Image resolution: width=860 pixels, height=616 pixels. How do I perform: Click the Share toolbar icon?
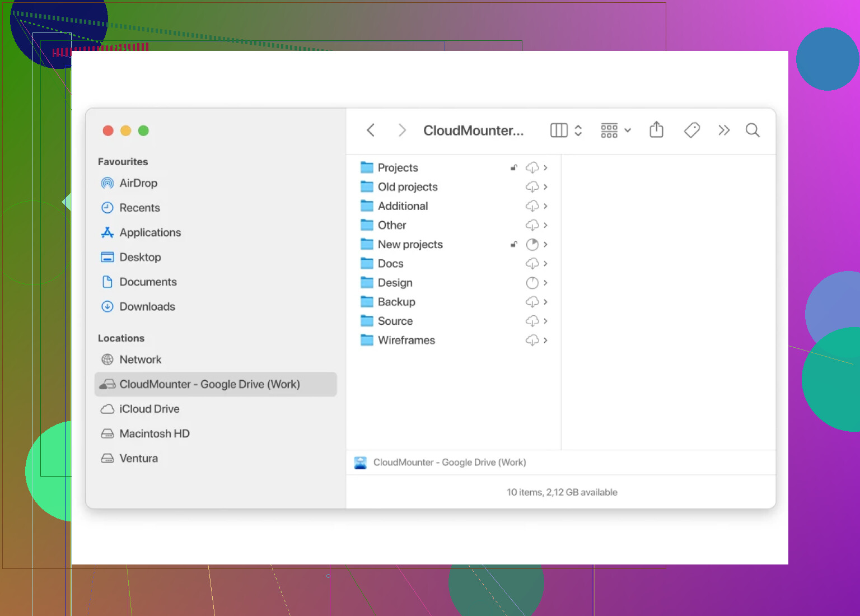pyautogui.click(x=656, y=130)
